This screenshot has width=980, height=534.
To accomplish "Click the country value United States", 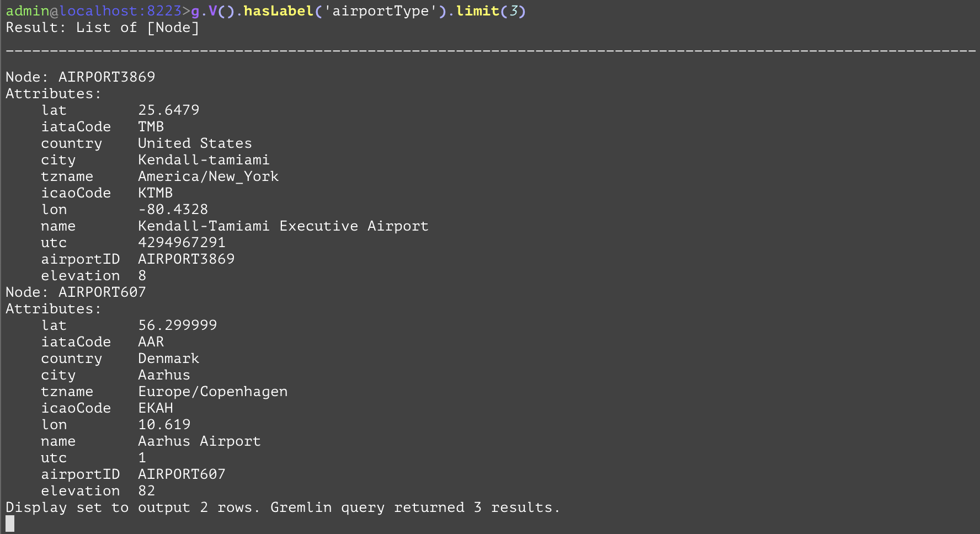I will (x=195, y=143).
